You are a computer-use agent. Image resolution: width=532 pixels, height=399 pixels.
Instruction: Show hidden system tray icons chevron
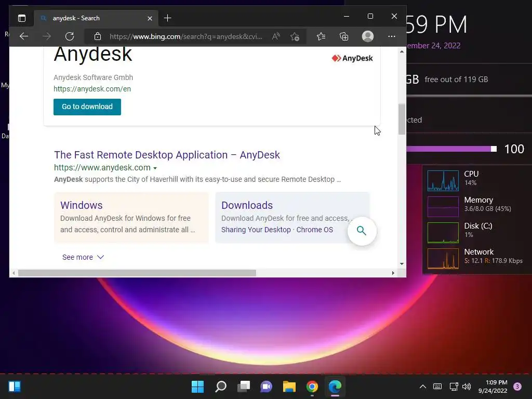[x=423, y=387]
